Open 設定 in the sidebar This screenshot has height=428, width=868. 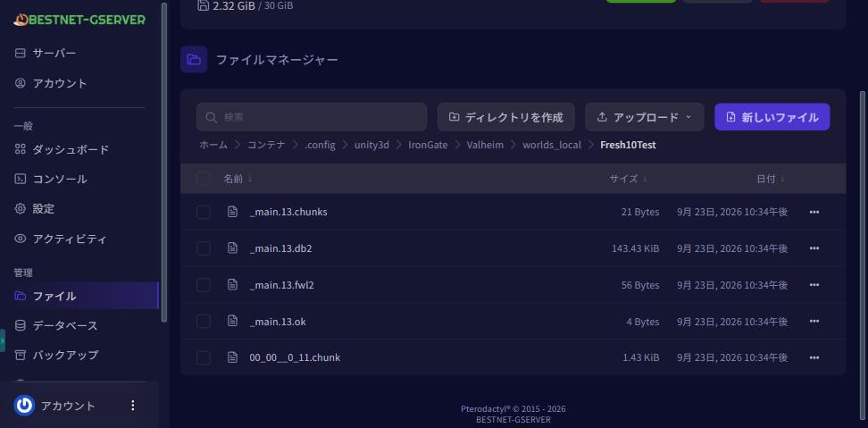(34, 209)
